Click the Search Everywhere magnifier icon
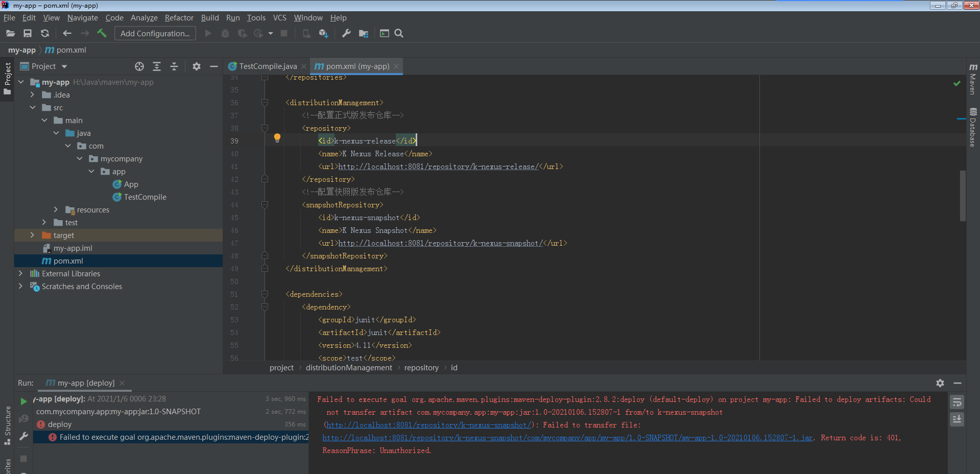Viewport: 980px width, 474px height. click(x=399, y=33)
